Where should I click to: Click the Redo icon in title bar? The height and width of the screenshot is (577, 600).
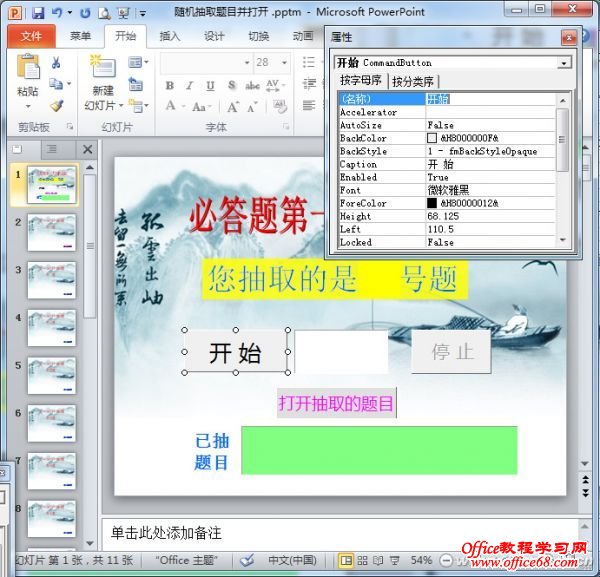pyautogui.click(x=85, y=13)
